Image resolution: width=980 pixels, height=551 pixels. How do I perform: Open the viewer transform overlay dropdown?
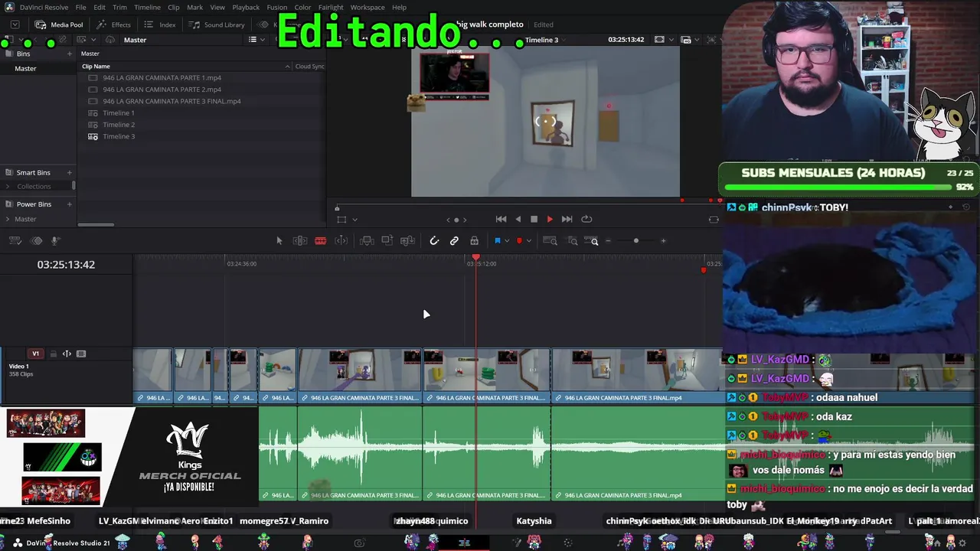click(354, 220)
